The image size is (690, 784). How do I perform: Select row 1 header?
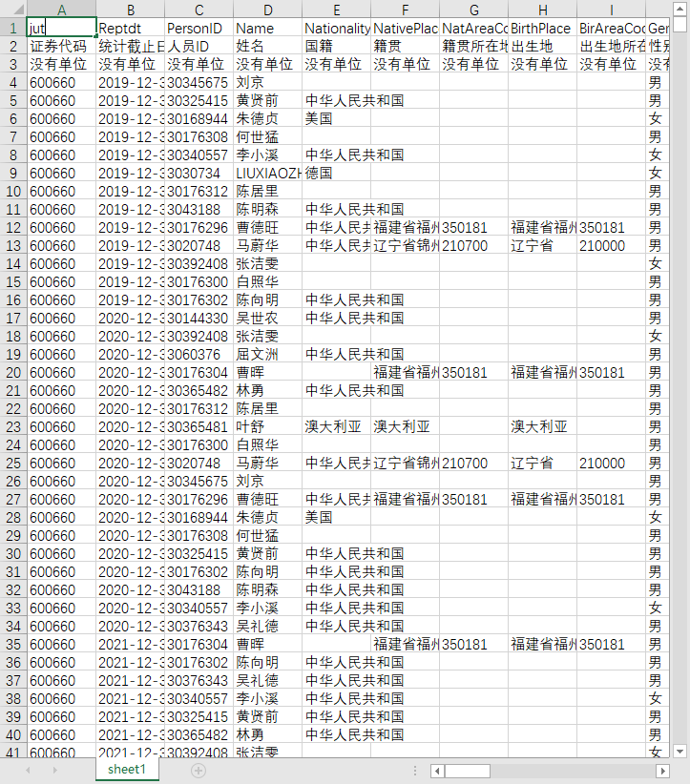[x=13, y=28]
